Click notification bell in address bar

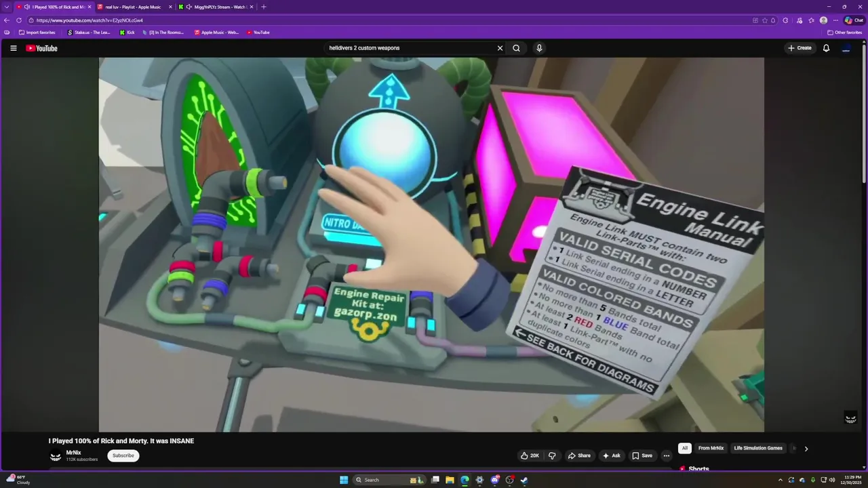[773, 20]
